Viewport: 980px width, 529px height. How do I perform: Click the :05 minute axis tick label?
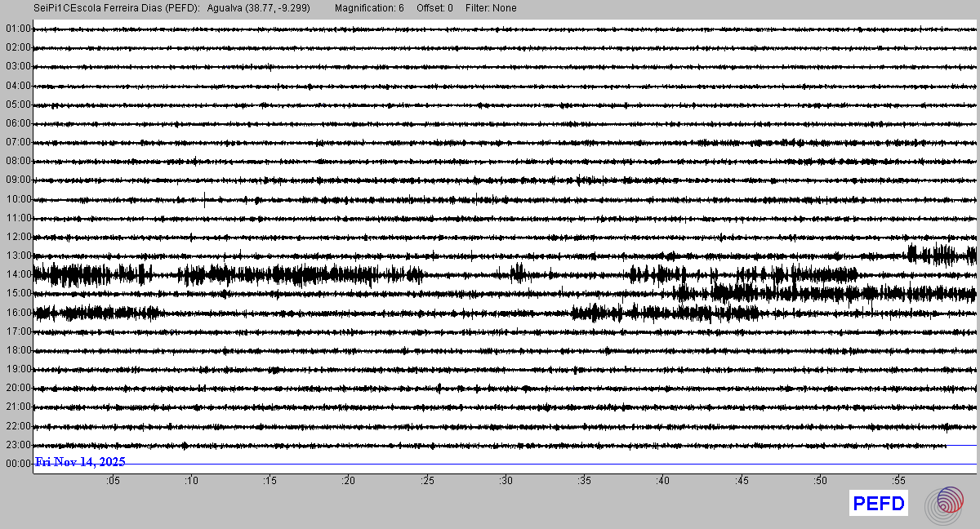coord(113,482)
